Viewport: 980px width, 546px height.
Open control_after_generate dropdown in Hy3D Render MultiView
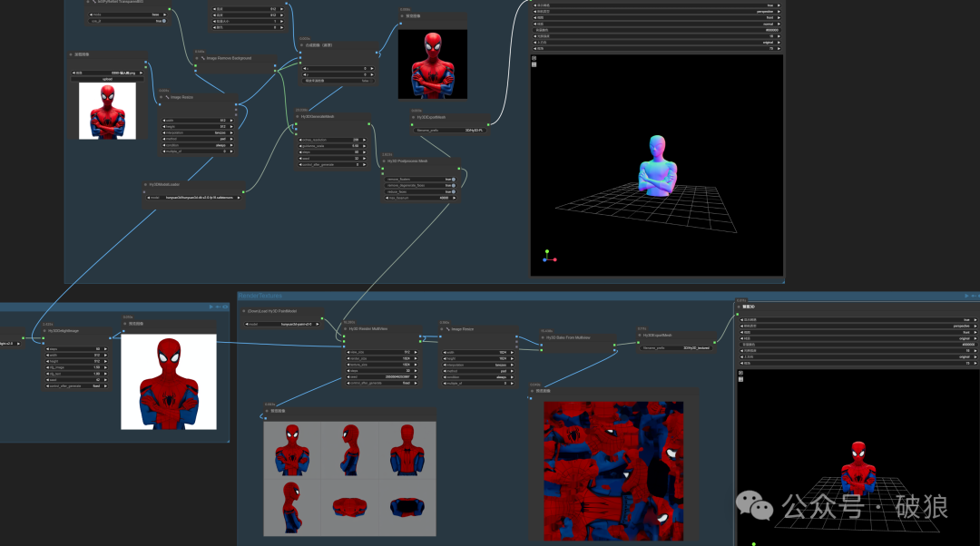point(381,383)
